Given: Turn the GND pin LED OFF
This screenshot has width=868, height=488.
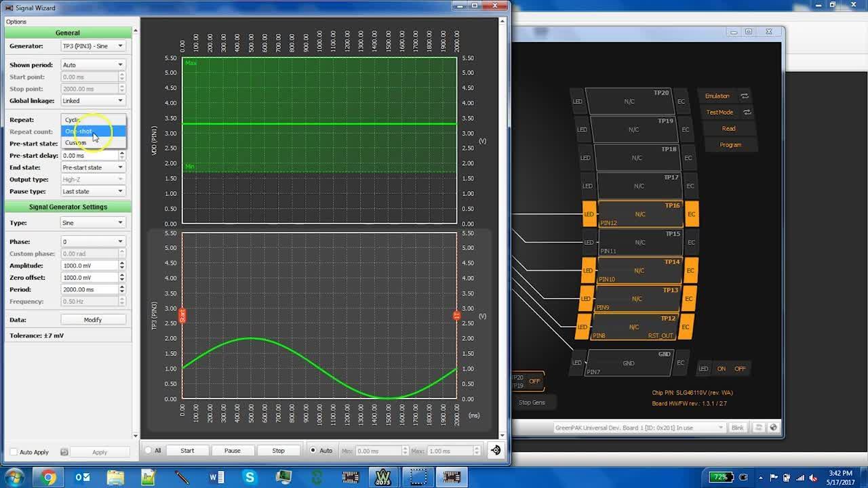Looking at the screenshot, I should tap(739, 368).
